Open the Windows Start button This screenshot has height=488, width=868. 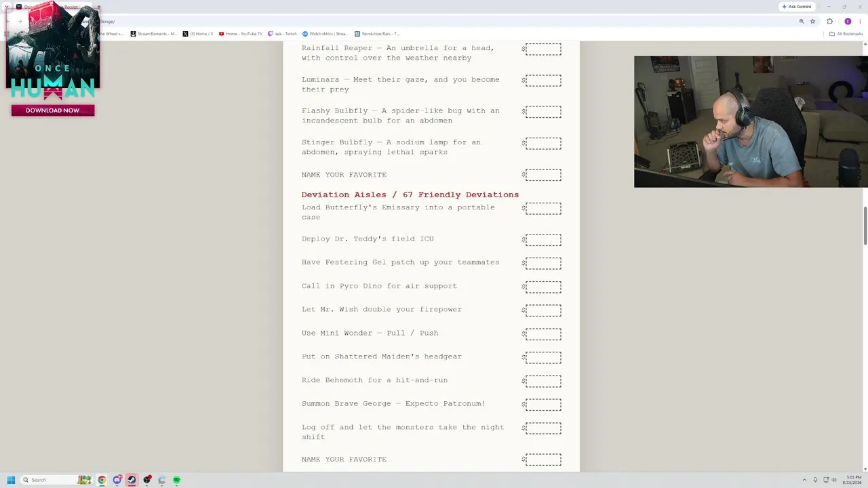click(11, 480)
